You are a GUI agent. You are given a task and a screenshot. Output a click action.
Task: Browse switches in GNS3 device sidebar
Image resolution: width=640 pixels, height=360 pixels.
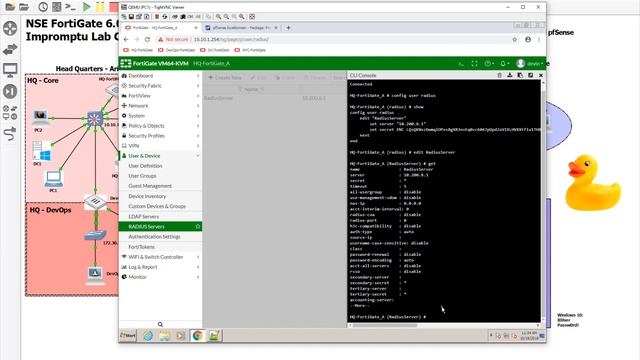pos(10,49)
